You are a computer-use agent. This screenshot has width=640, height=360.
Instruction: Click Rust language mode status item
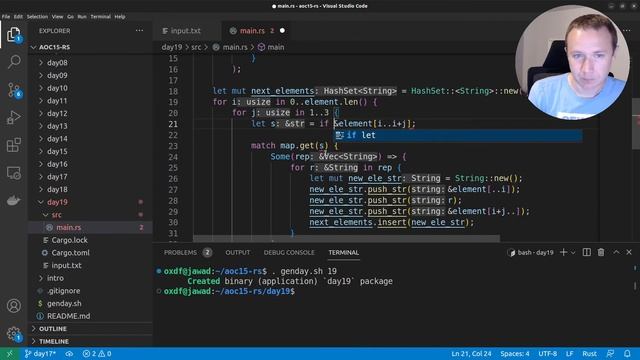point(589,353)
